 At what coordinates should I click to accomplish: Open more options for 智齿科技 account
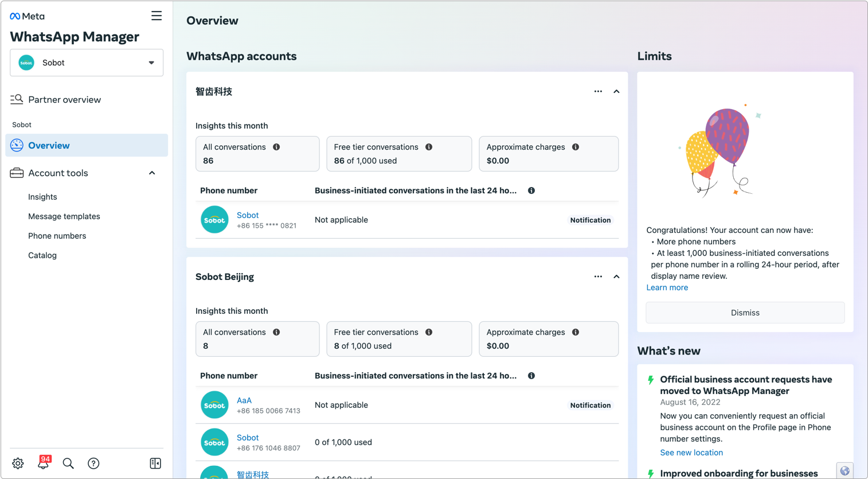[x=598, y=92]
